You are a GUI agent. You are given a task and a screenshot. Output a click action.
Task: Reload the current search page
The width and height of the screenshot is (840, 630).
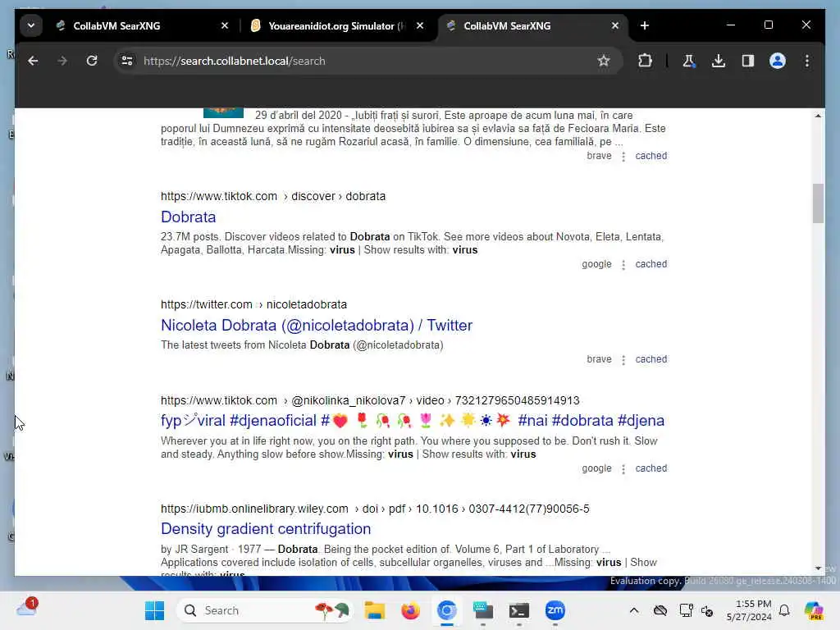pyautogui.click(x=92, y=61)
